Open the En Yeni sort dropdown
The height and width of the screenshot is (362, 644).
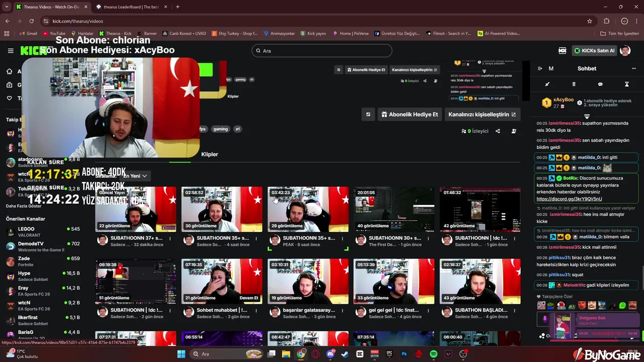[x=135, y=176]
